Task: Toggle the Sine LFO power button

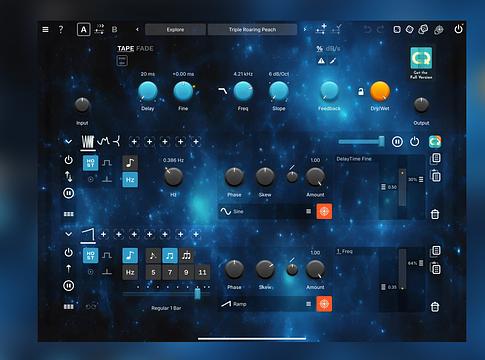Action: [69, 160]
